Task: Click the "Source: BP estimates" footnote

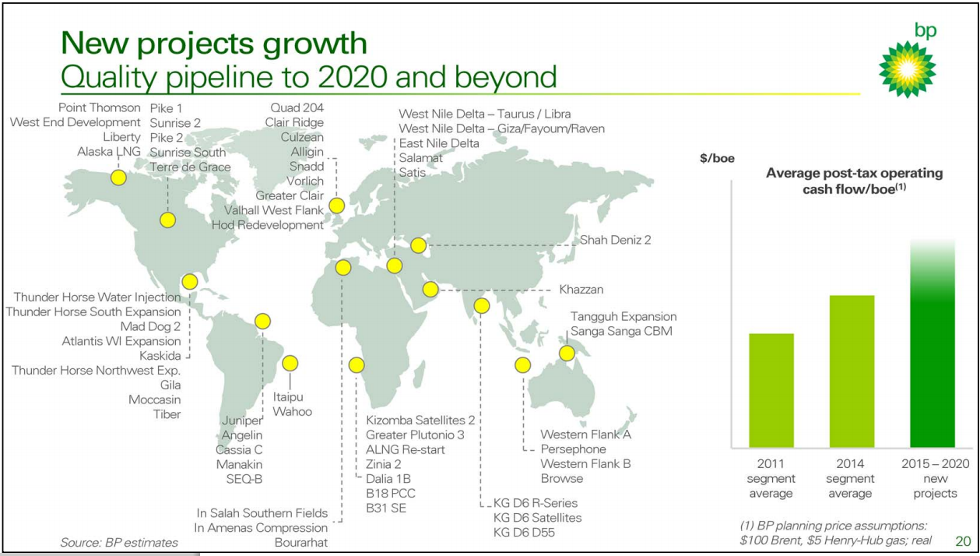Action: (x=119, y=542)
